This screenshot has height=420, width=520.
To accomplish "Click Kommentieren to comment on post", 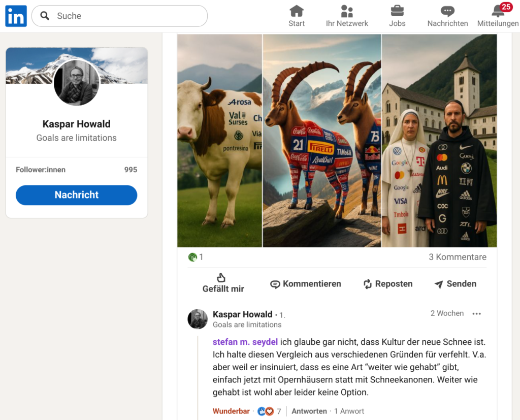I will click(305, 284).
